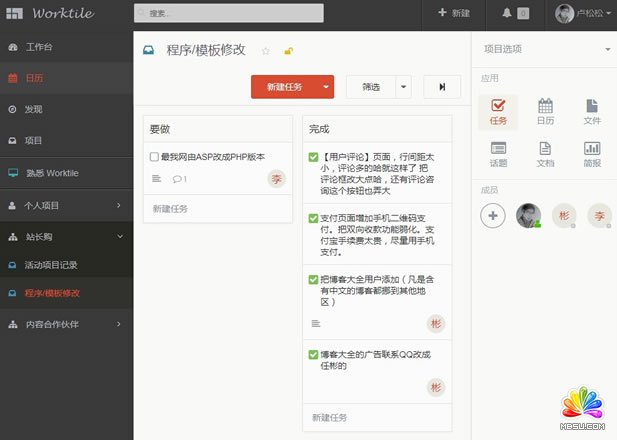
Task: Select 工作台 in the left sidebar
Action: (40, 47)
